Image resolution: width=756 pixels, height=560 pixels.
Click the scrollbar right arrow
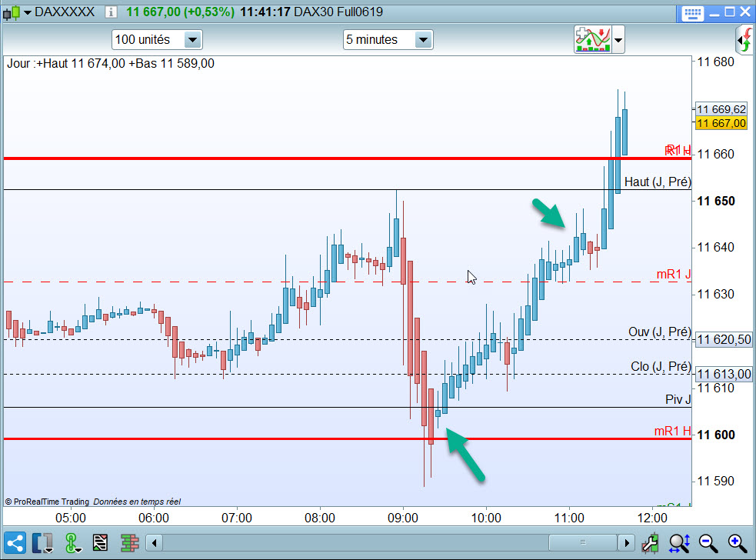coord(626,543)
